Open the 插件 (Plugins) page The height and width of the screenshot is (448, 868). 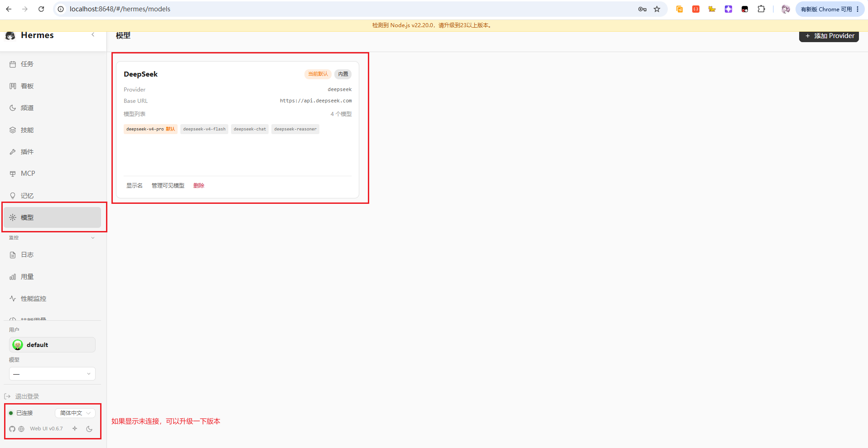point(52,152)
